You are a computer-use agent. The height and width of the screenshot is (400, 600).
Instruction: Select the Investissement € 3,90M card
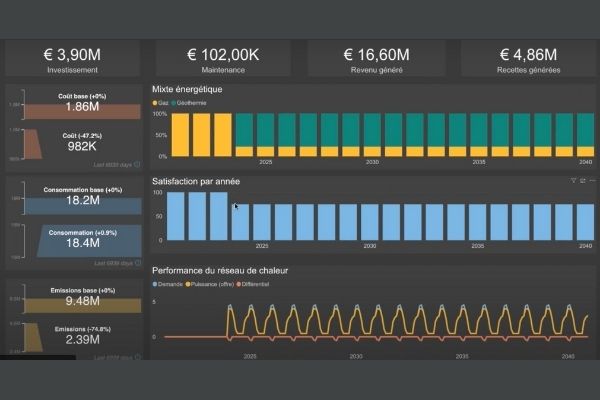76,58
